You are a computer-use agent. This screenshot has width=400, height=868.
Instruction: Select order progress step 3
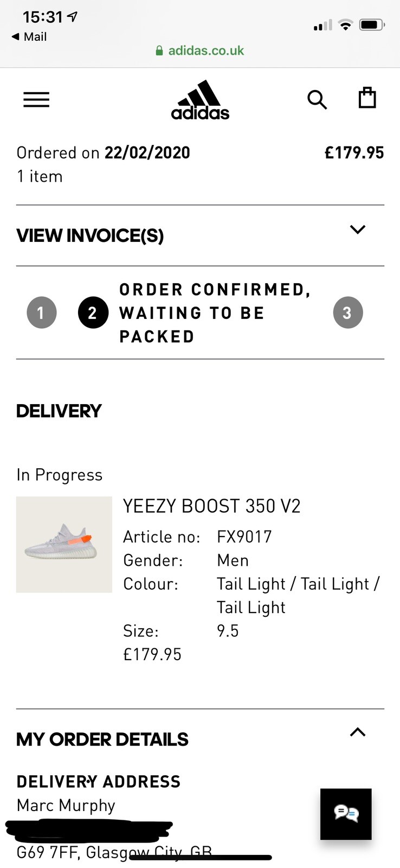click(347, 312)
